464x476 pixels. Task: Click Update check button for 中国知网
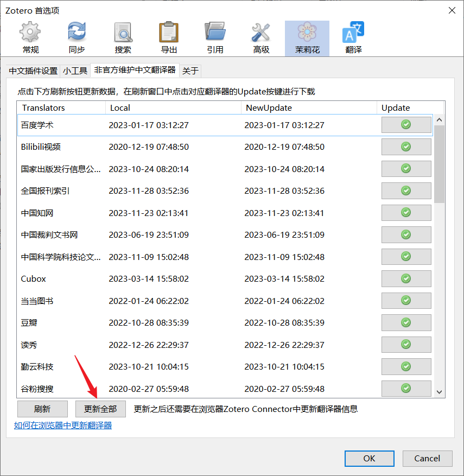(x=406, y=213)
